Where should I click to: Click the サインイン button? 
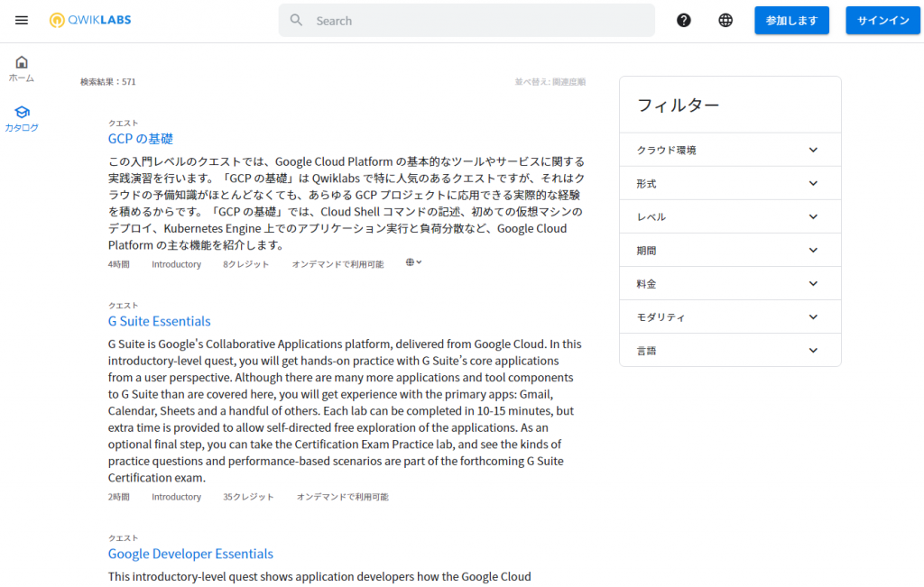point(882,20)
